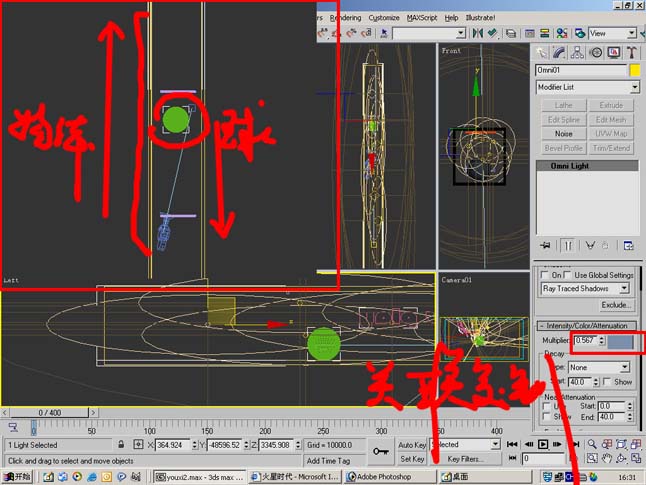Open the named selection sets dropdown
Screen dimensions: 646x485
(429, 33)
